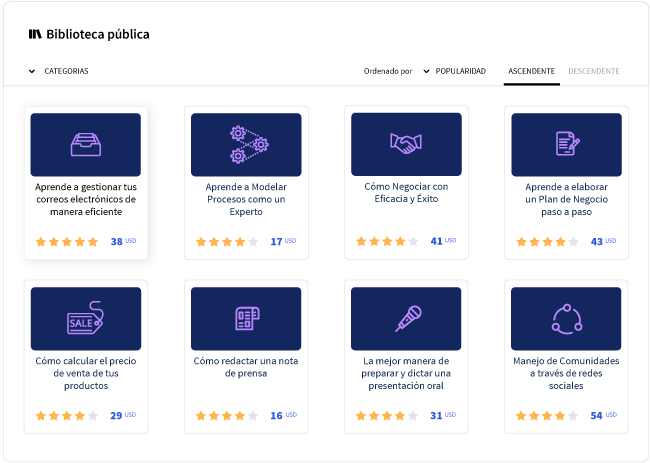The height and width of the screenshot is (463, 650).
Task: Open Cómo redactar una nota de prensa
Action: pos(246,367)
